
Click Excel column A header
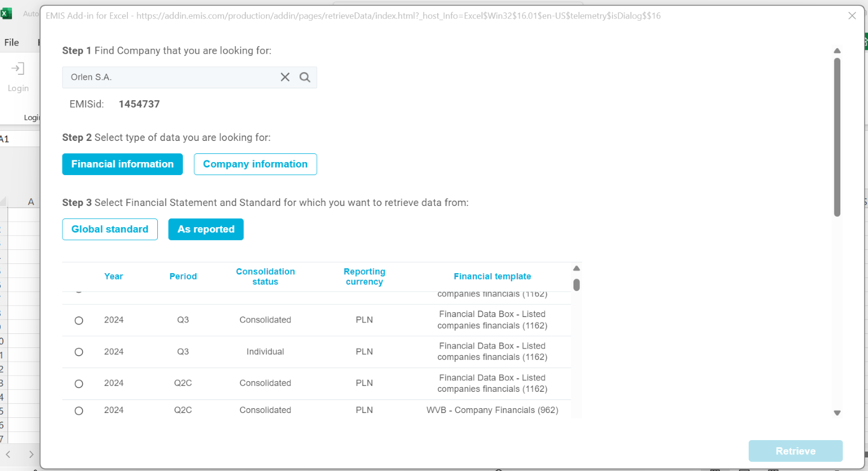[31, 202]
